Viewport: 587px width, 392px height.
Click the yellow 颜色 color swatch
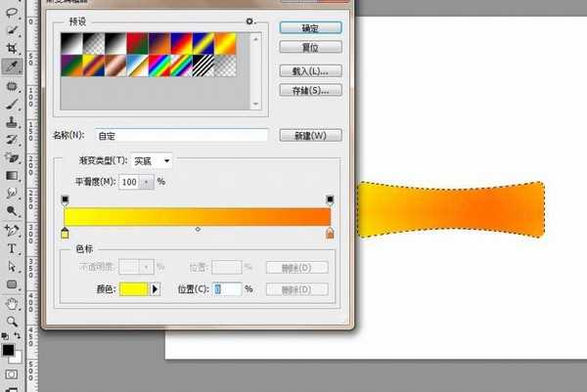tap(132, 289)
